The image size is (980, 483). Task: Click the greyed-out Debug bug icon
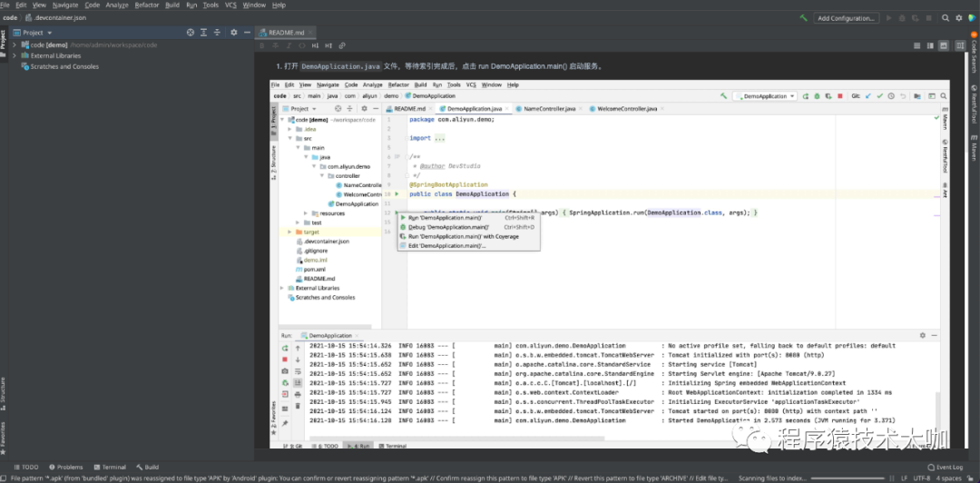tap(903, 18)
